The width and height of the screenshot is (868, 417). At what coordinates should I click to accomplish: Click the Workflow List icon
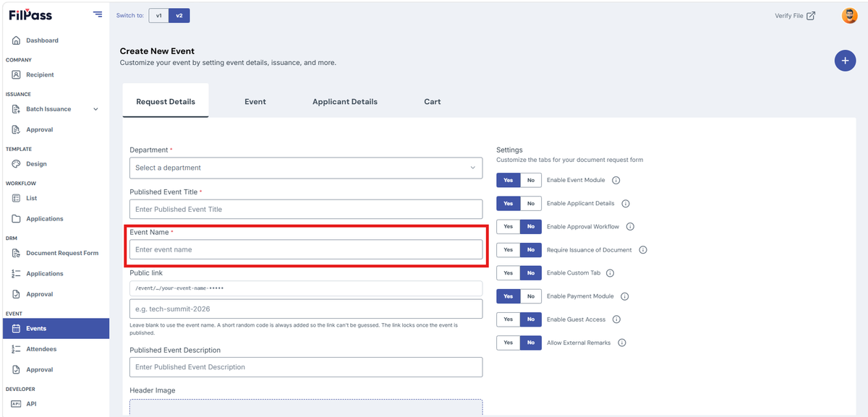[x=16, y=198]
